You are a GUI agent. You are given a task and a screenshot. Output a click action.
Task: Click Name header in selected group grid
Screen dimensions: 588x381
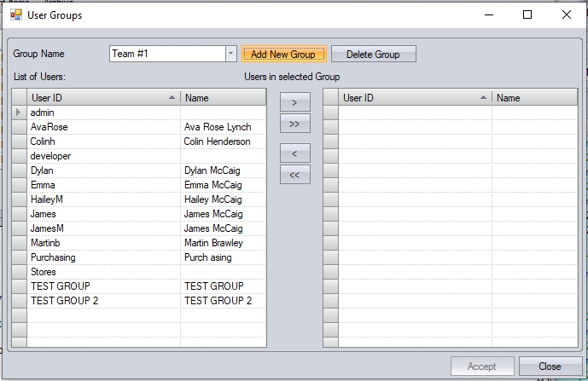[533, 98]
